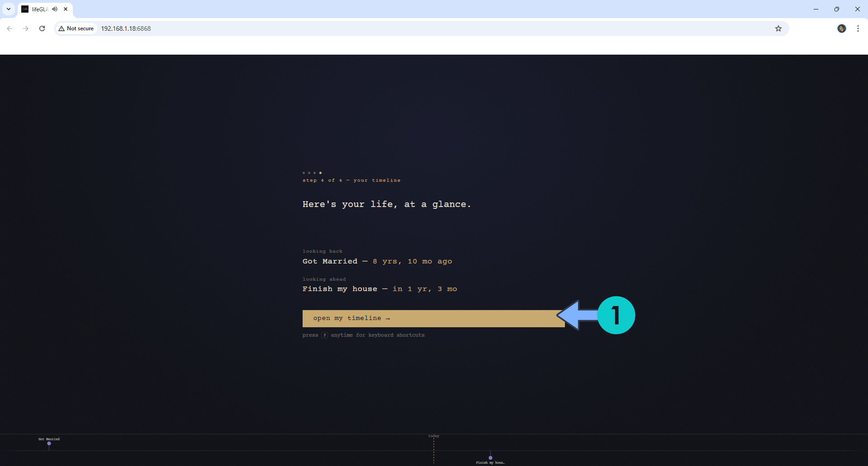The width and height of the screenshot is (868, 466).
Task: Click the first step progress dot
Action: click(304, 173)
